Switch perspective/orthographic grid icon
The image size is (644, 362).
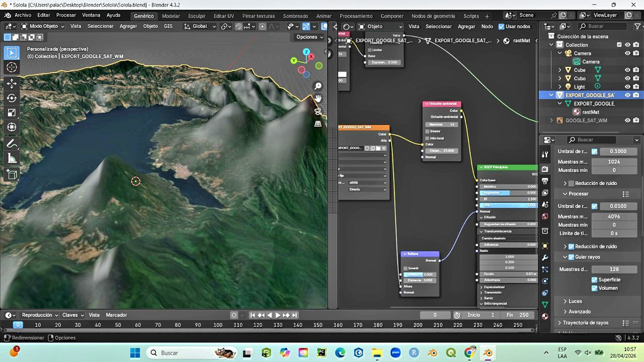318,124
